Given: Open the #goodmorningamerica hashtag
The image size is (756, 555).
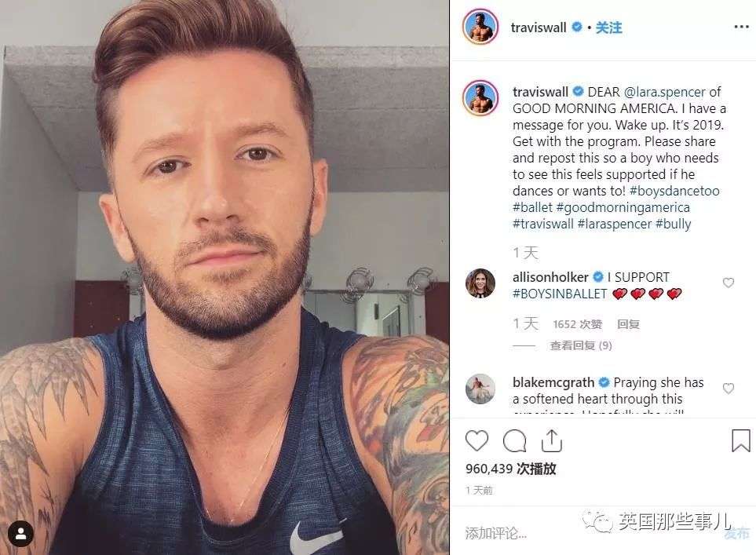Looking at the screenshot, I should 623,207.
